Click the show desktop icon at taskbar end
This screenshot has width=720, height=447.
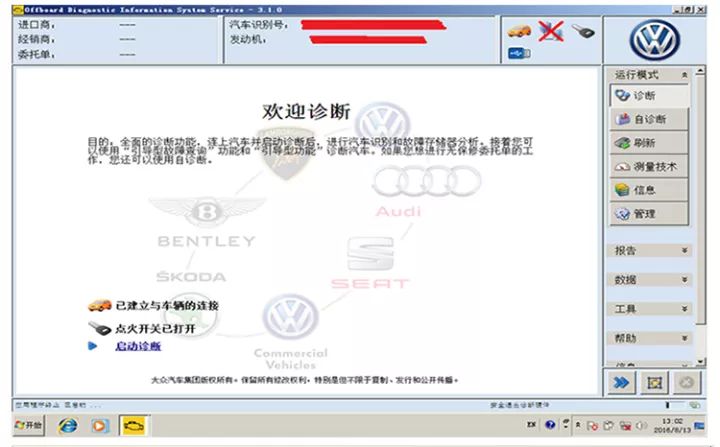tap(699, 426)
